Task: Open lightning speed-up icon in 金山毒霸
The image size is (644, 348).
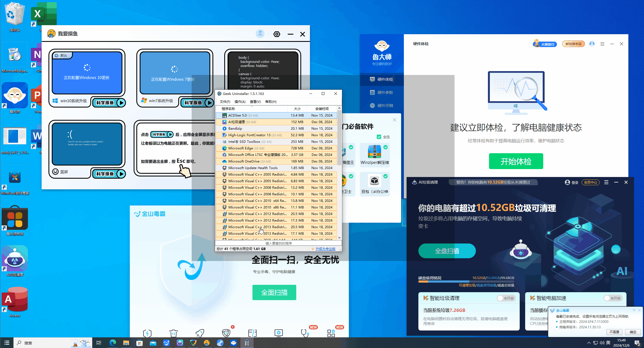Action: (x=147, y=333)
